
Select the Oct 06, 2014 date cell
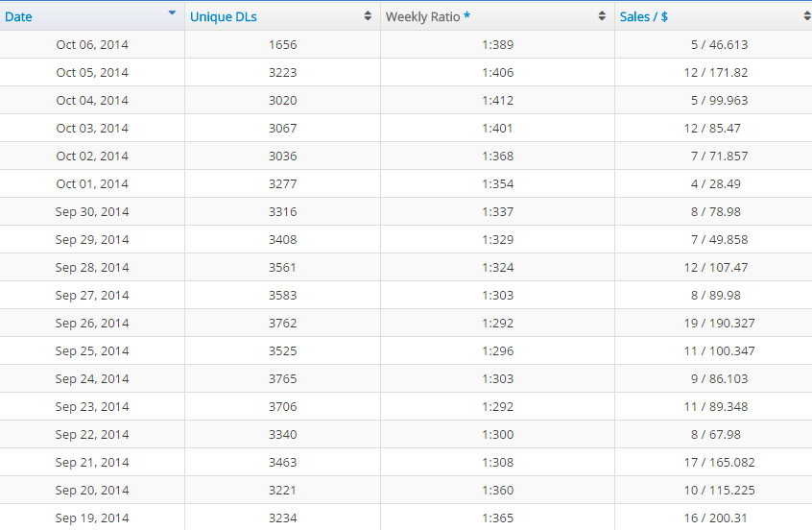[x=92, y=44]
